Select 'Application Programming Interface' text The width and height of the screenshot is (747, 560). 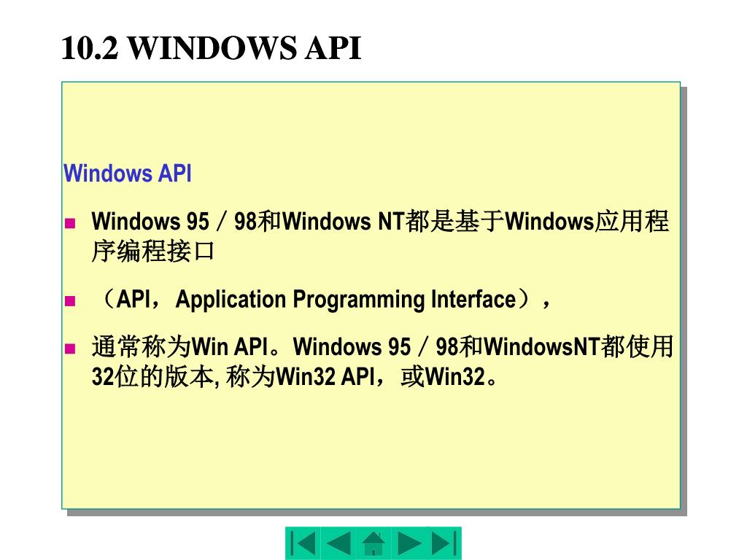346,300
